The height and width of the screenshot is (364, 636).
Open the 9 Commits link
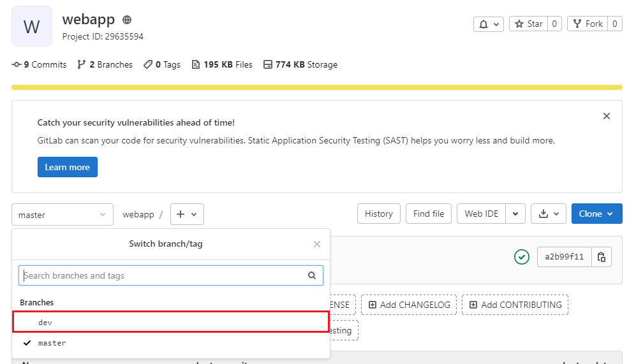coord(40,64)
